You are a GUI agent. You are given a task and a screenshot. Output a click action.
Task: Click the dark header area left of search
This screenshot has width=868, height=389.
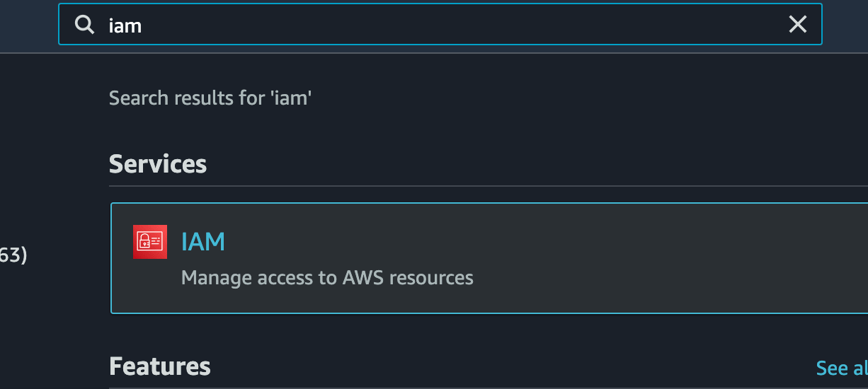28,25
